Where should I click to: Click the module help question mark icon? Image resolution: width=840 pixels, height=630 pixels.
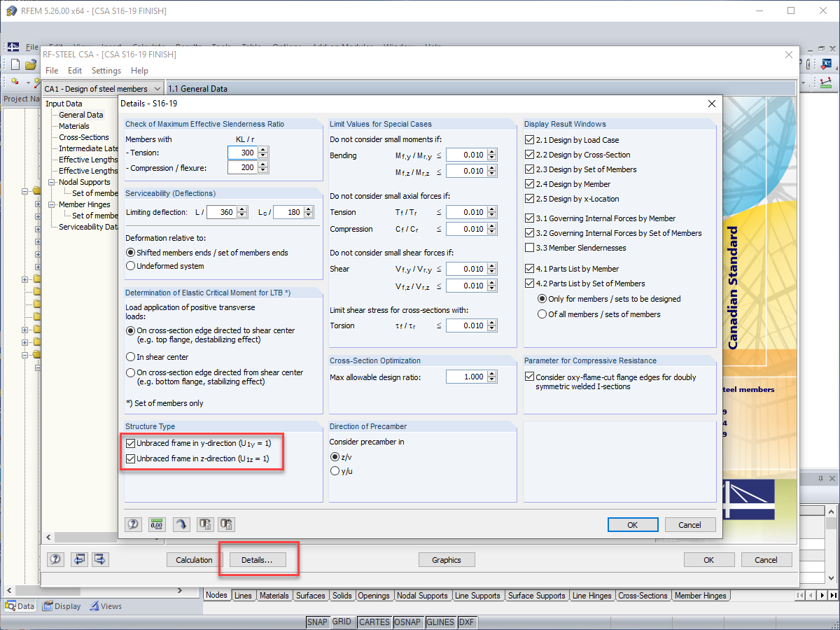pyautogui.click(x=55, y=559)
